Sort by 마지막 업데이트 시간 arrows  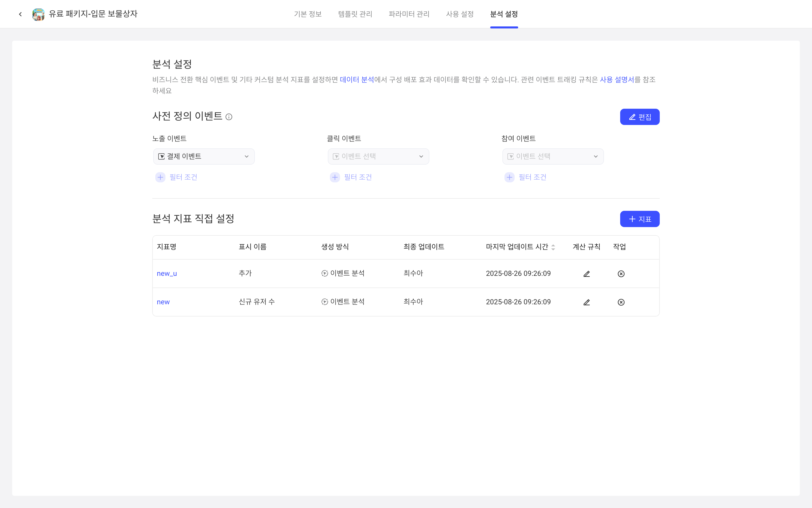click(553, 247)
